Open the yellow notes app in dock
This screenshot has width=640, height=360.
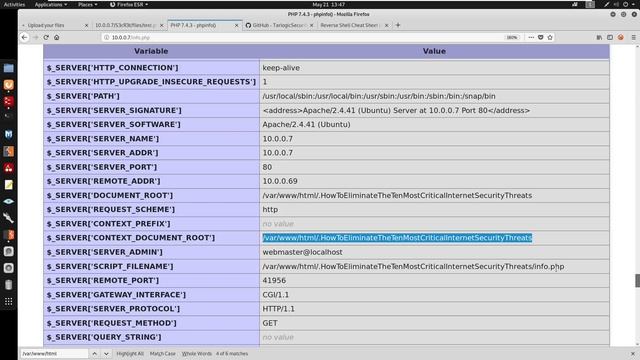pos(9,185)
